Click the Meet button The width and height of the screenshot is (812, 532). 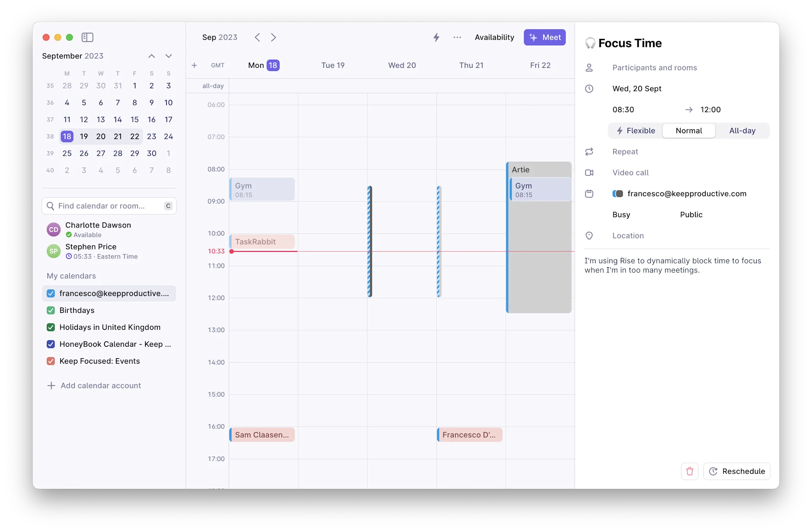coord(544,37)
